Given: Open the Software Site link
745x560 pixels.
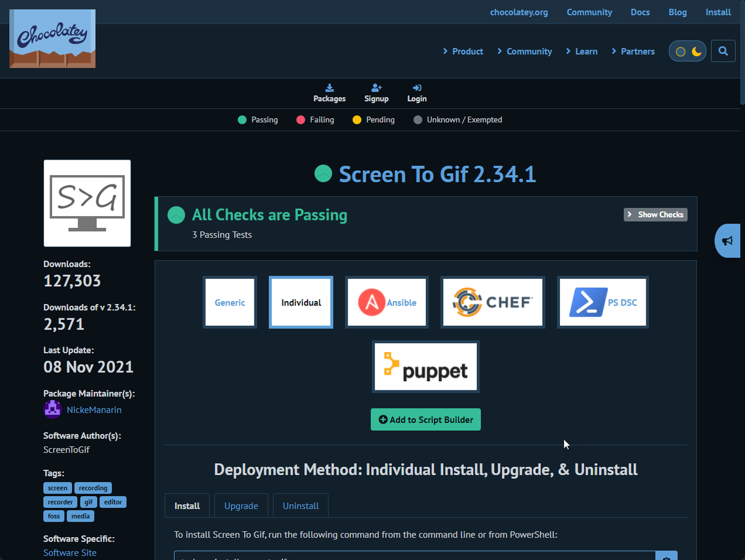Looking at the screenshot, I should pyautogui.click(x=70, y=553).
